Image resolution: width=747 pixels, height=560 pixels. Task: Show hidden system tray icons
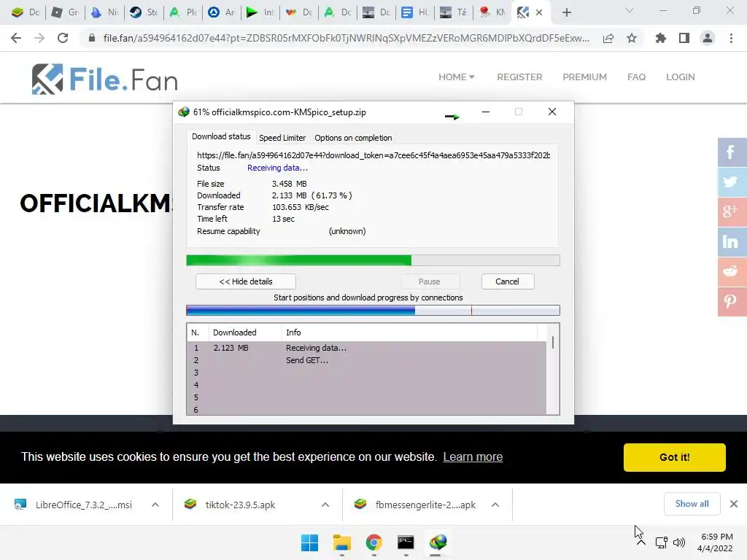click(x=641, y=542)
